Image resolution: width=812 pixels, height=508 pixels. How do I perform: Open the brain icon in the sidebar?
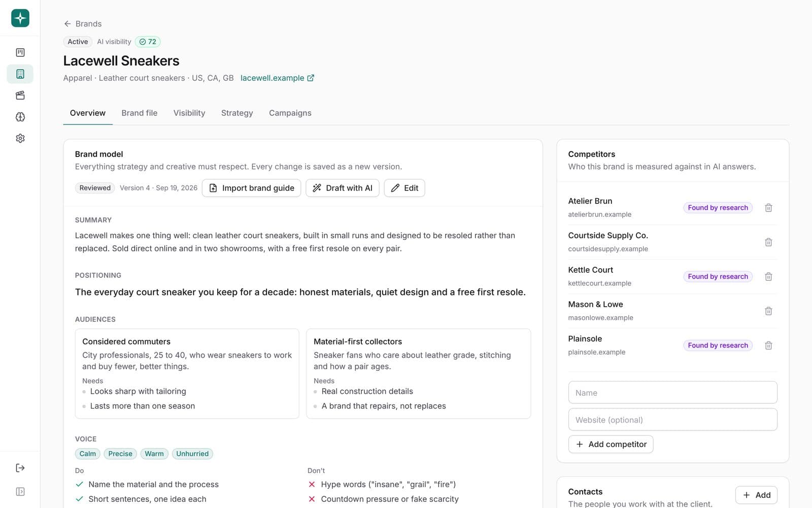tap(20, 117)
